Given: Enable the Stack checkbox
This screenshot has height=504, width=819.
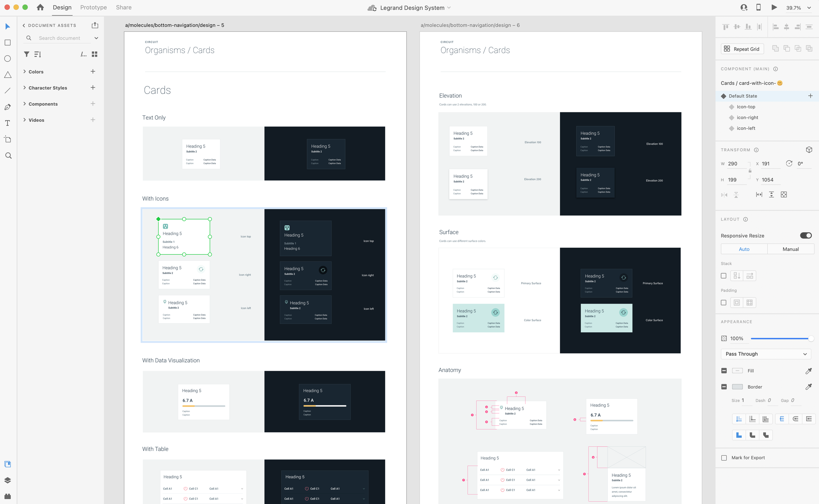Looking at the screenshot, I should 724,276.
